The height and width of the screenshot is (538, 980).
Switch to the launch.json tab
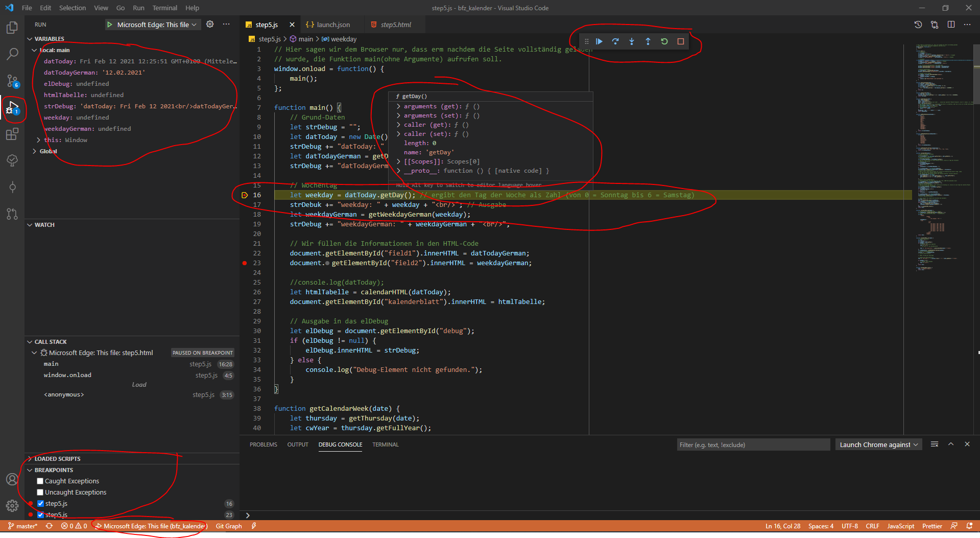tap(332, 24)
